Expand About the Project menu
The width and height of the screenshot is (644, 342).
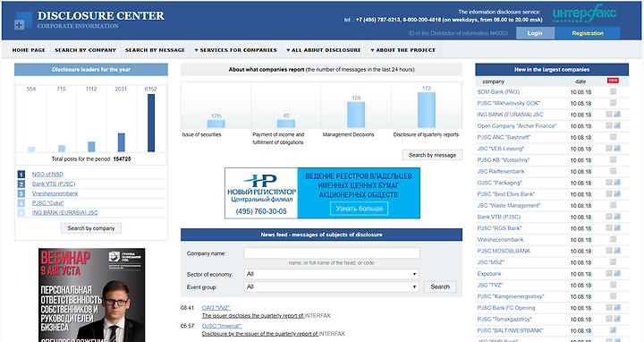402,50
